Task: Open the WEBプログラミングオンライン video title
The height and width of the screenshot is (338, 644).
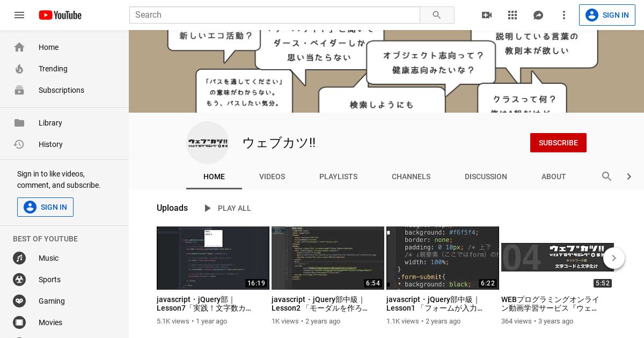Action: 550,304
